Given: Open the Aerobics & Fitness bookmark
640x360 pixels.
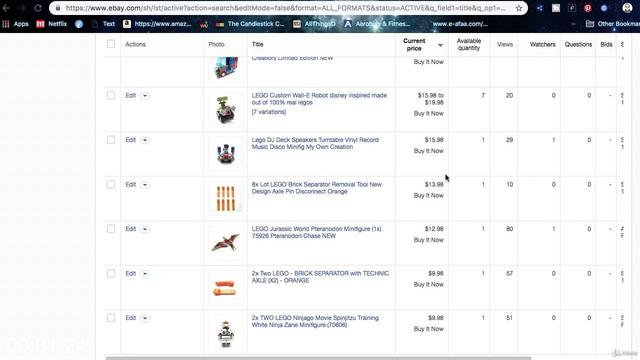Looking at the screenshot, I should tap(377, 24).
